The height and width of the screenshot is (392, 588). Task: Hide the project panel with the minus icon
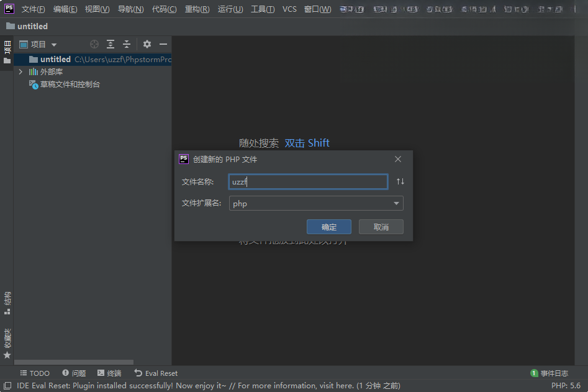tap(163, 44)
